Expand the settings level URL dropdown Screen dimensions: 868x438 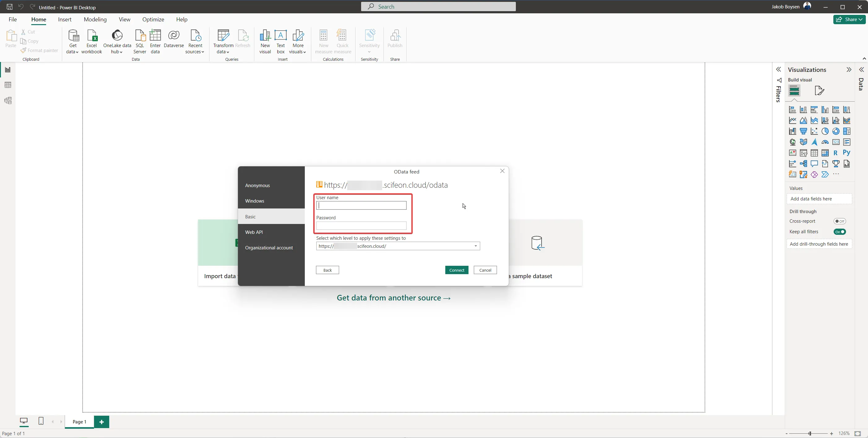475,246
